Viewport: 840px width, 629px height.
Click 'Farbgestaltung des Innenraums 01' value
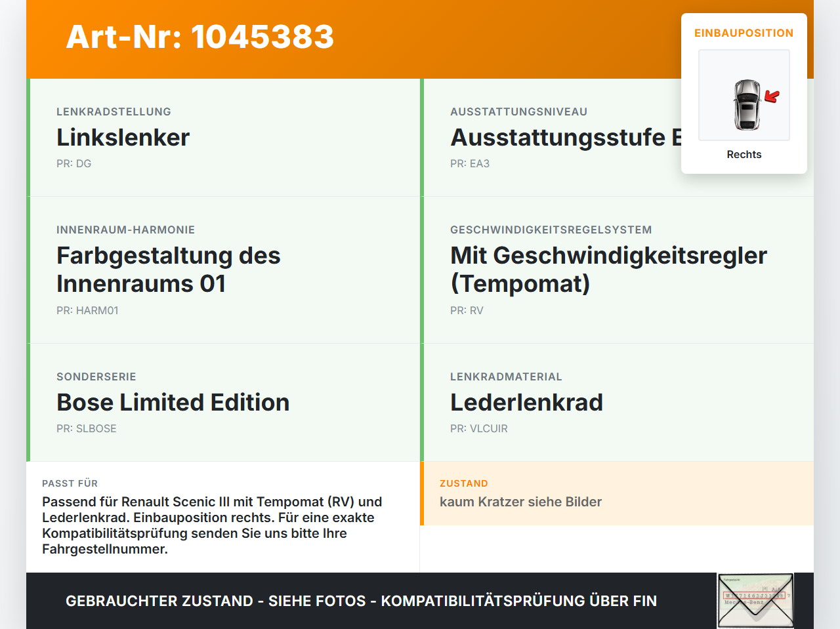pyautogui.click(x=169, y=270)
